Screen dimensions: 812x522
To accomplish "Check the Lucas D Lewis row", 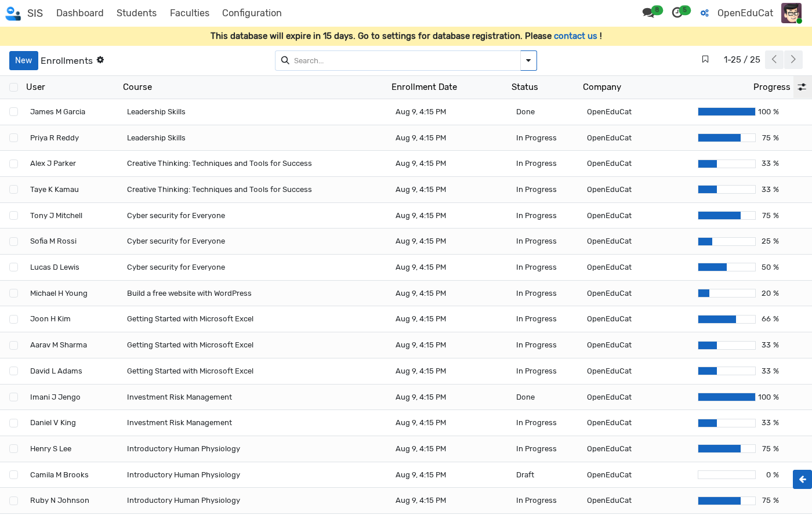I will 13,267.
